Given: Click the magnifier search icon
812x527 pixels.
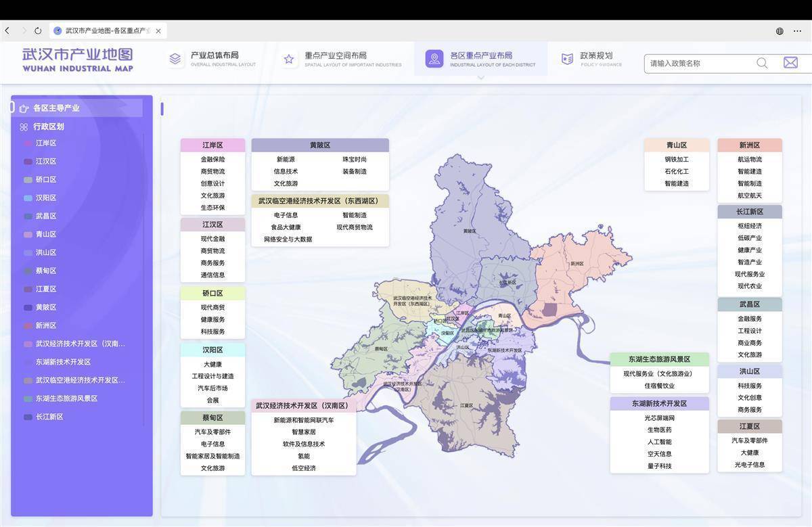Looking at the screenshot, I should (x=762, y=63).
